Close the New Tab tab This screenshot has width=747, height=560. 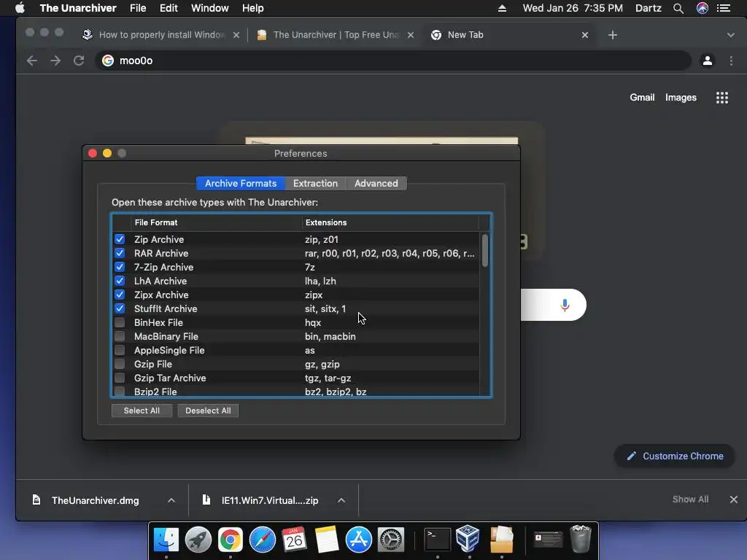585,35
